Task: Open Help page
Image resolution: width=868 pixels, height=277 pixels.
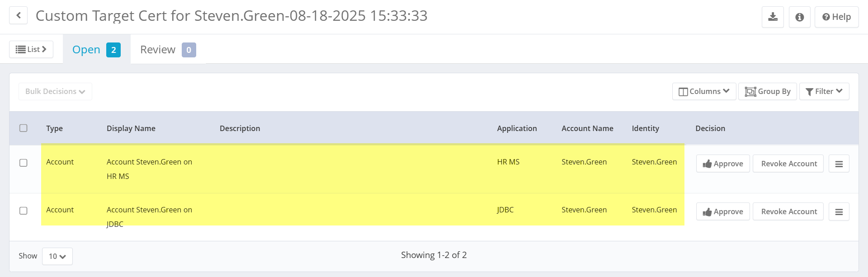Action: pyautogui.click(x=836, y=17)
